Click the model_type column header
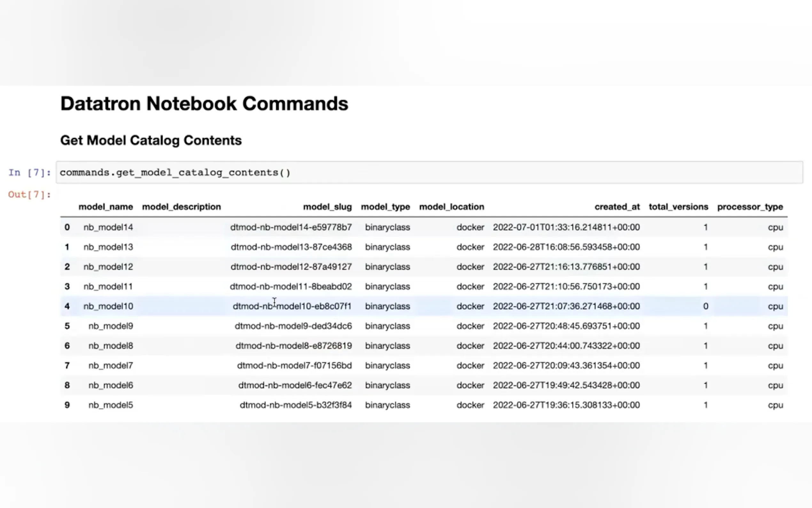Viewport: 812px width, 508px height. pyautogui.click(x=385, y=207)
